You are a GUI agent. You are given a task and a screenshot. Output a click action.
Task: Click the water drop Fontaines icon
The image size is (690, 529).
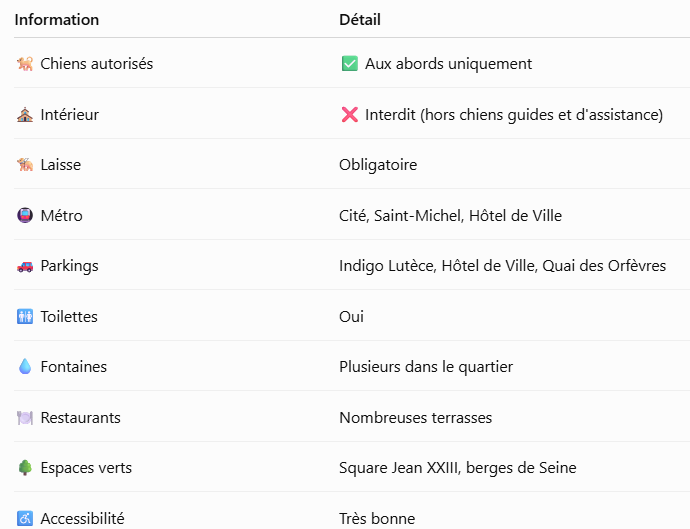[25, 367]
